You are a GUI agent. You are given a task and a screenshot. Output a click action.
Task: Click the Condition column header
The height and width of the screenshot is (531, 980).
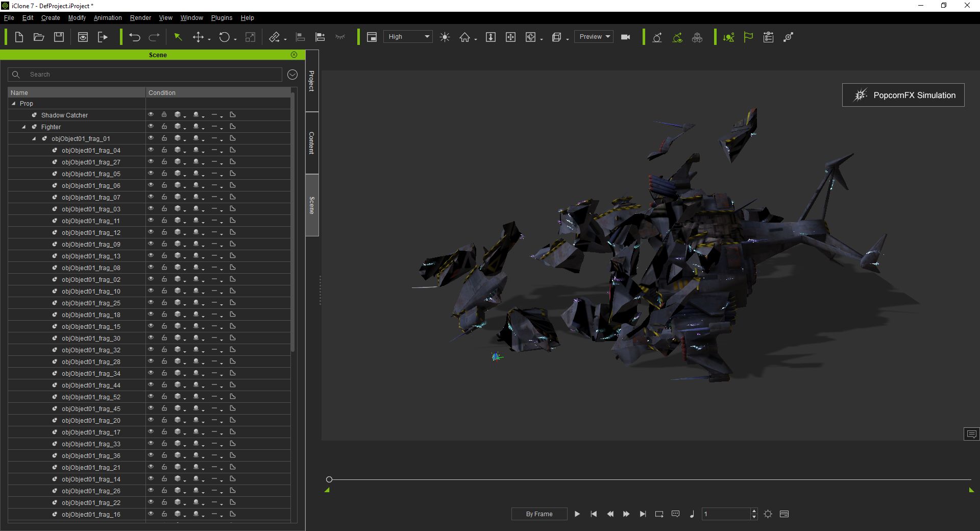218,92
